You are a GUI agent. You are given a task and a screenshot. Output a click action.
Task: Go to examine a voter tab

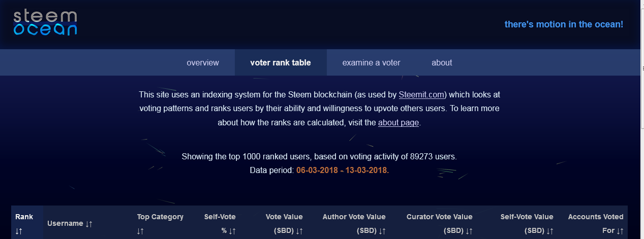point(371,63)
